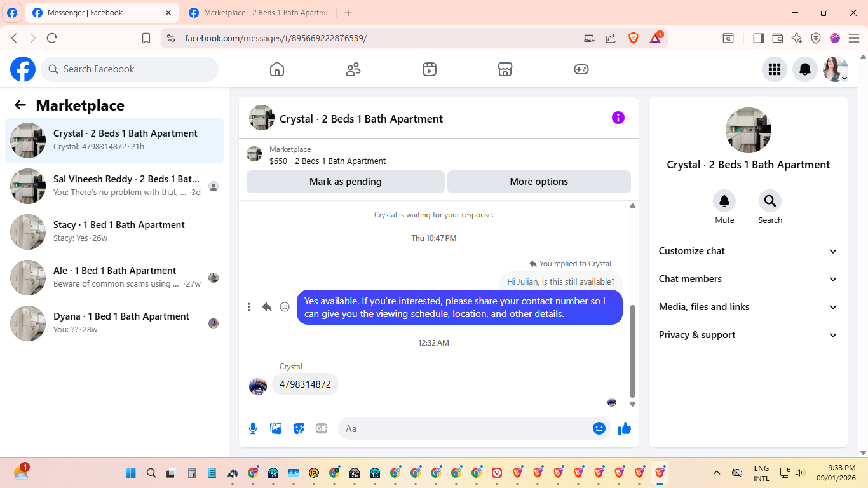Click the Facebook logo
This screenshot has height=488, width=868.
[23, 69]
